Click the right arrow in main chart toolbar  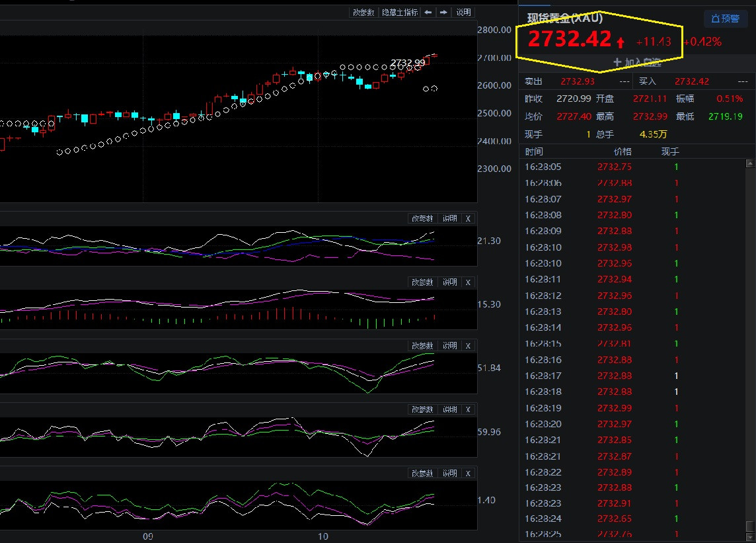coord(443,13)
